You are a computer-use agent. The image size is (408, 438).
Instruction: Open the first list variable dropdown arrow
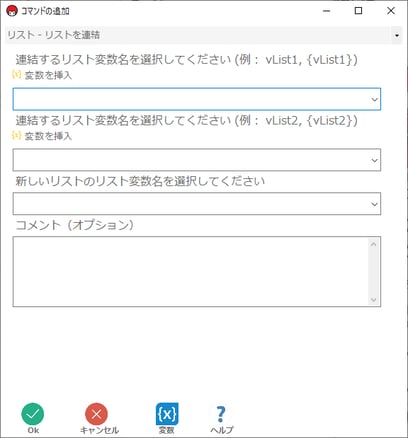[374, 99]
